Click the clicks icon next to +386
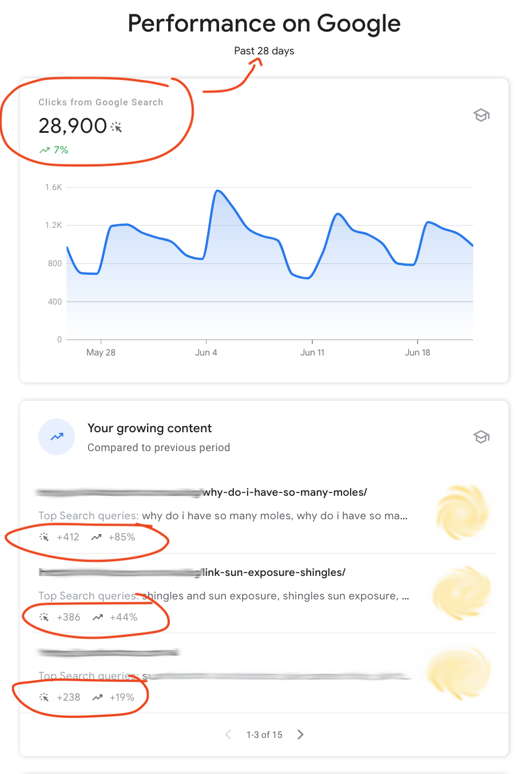Viewport: 532px width, 774px height. pos(43,617)
